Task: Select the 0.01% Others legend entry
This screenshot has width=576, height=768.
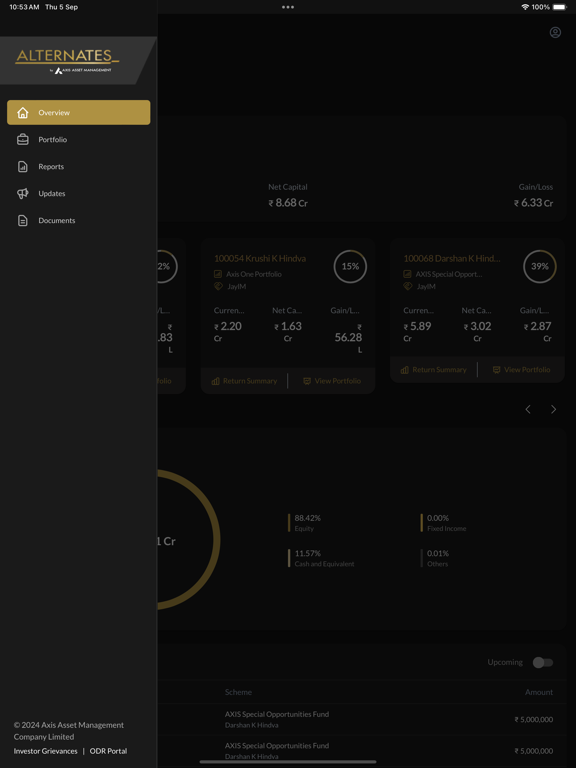Action: pos(437,558)
